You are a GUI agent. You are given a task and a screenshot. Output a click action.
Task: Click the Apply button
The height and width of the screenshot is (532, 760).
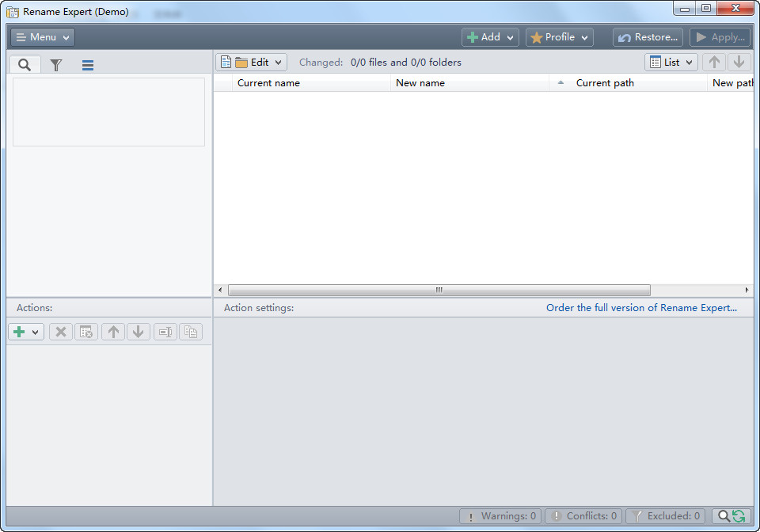(720, 37)
